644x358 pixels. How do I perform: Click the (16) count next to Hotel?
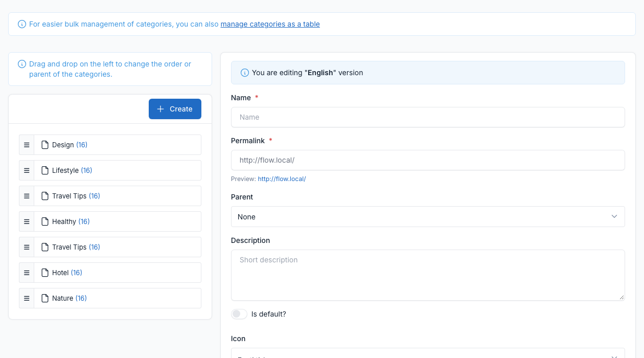[77, 273]
